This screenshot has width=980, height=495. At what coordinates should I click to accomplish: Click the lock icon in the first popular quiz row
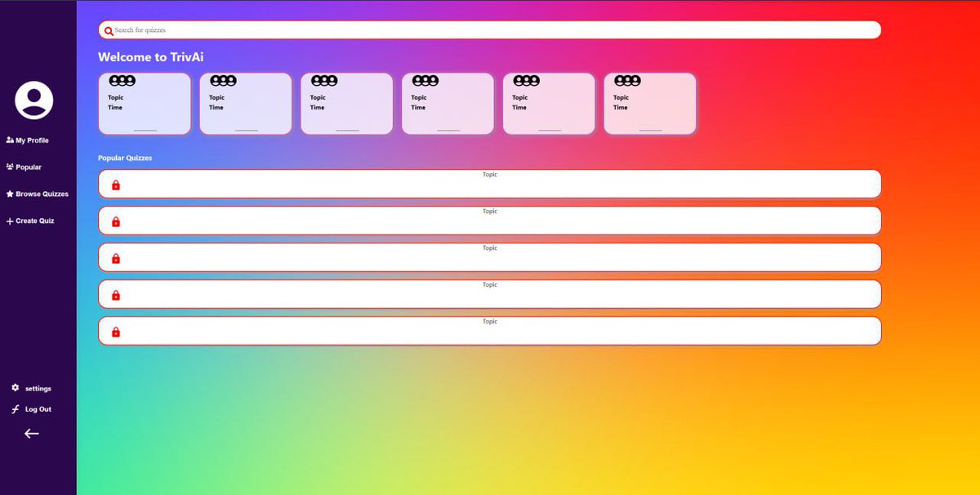(x=116, y=185)
